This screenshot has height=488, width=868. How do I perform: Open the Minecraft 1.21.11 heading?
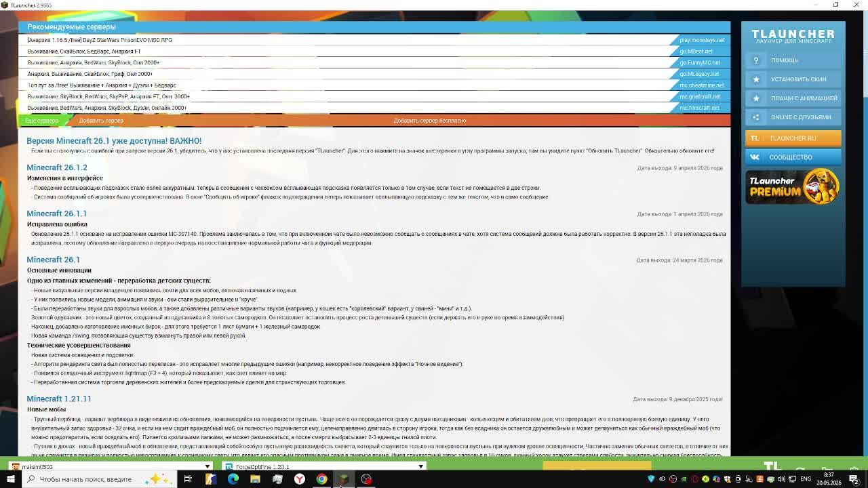59,399
